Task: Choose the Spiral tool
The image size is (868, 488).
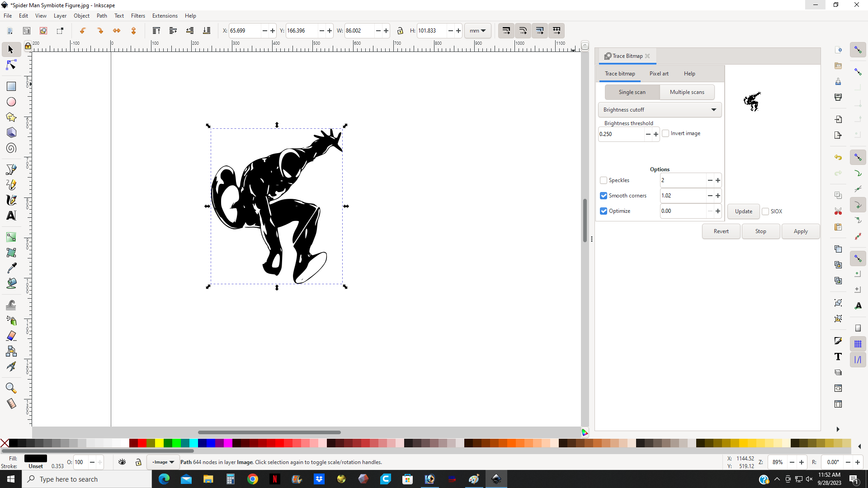Action: point(11,148)
